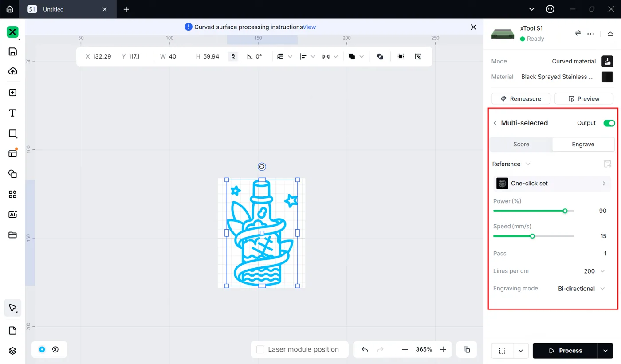Select the Untitled project tab
621x364 pixels.
[67, 9]
